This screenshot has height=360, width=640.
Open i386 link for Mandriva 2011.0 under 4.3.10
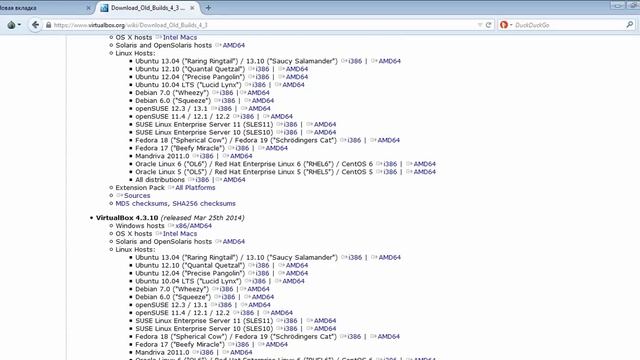point(206,352)
